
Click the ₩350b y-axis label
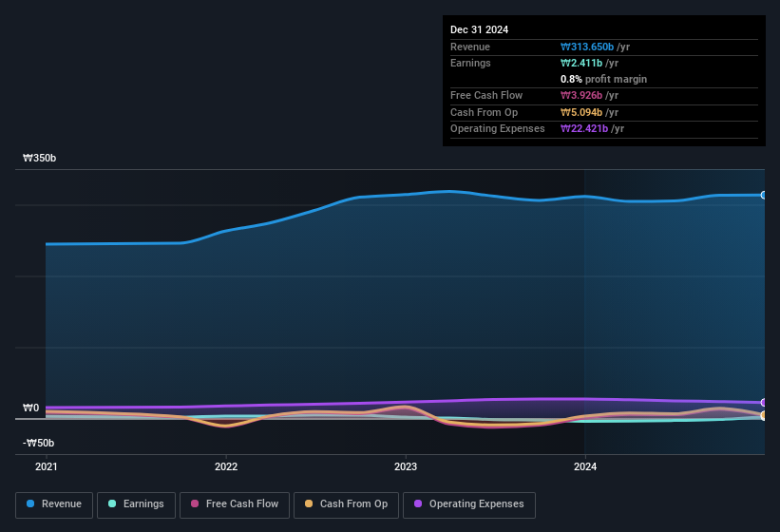39,158
